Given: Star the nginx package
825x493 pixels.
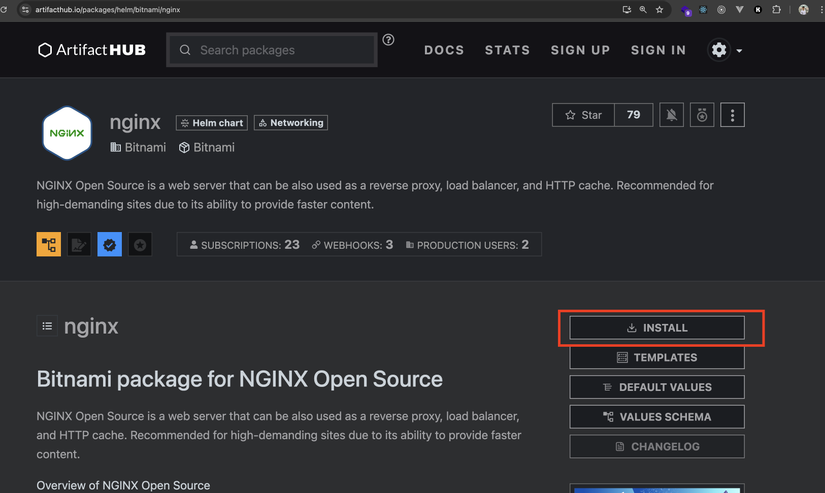Looking at the screenshot, I should [583, 115].
